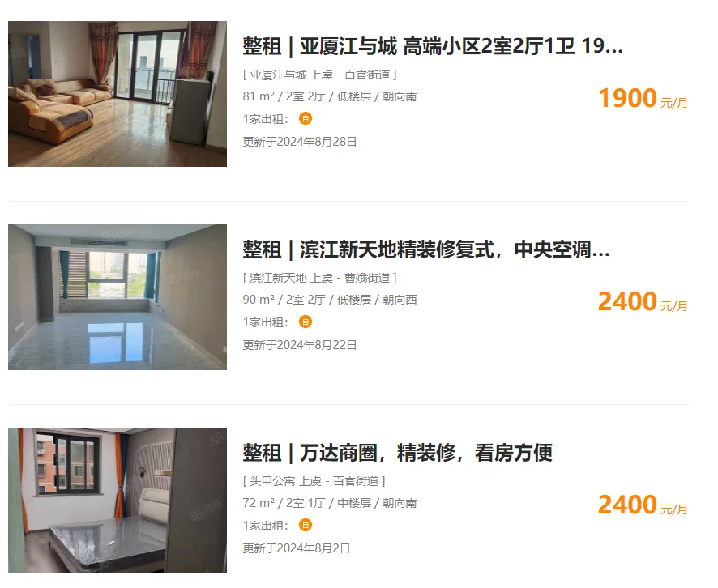The image size is (718, 588).
Task: Click 更新于2024年8月28日 update date text
Action: (x=300, y=142)
